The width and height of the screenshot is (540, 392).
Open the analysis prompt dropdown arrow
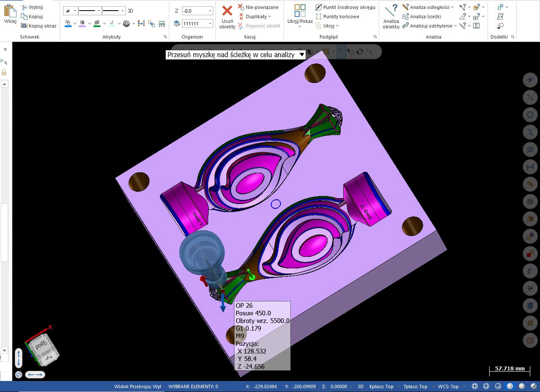coord(301,55)
